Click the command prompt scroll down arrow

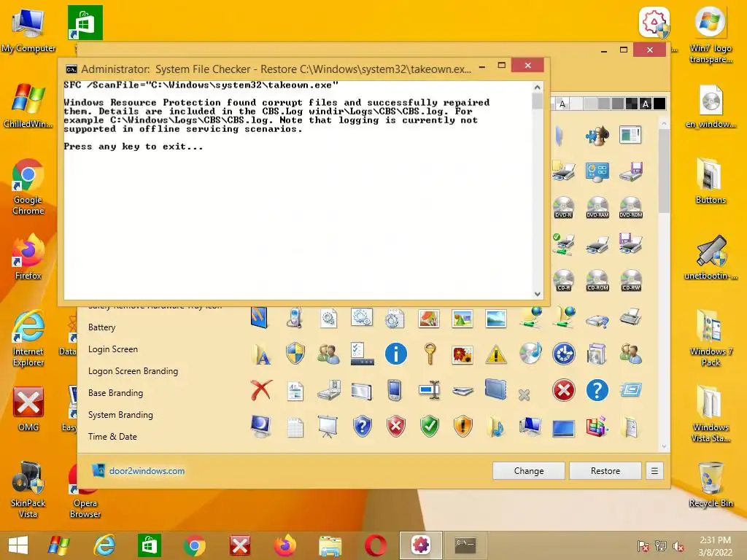538,294
